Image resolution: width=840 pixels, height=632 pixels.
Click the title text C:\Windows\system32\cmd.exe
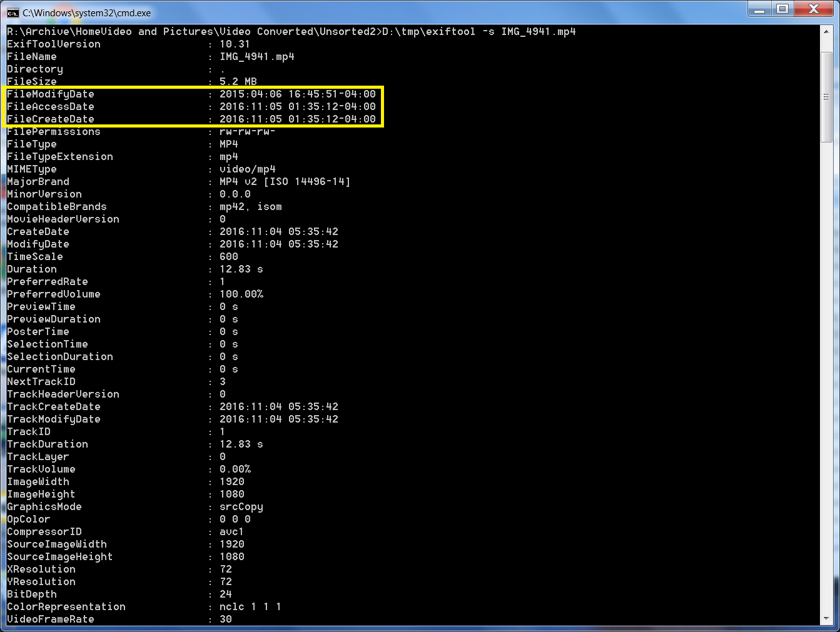(86, 13)
